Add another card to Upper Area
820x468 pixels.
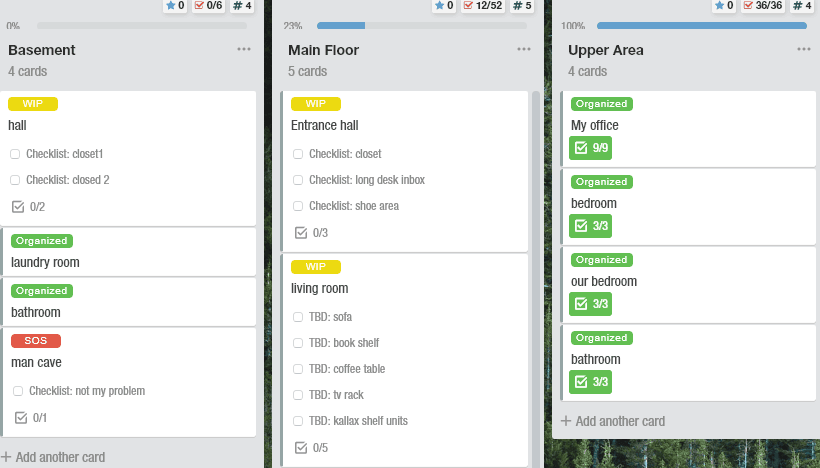[613, 421]
